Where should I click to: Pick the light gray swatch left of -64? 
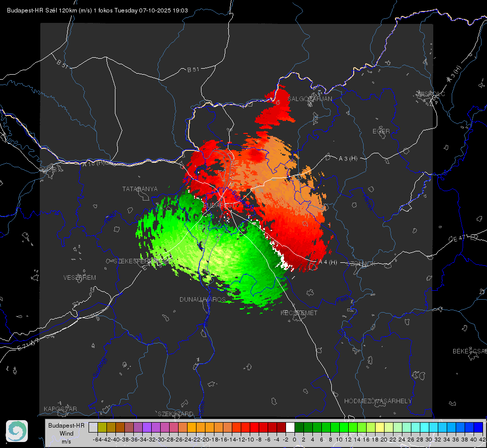click(93, 427)
